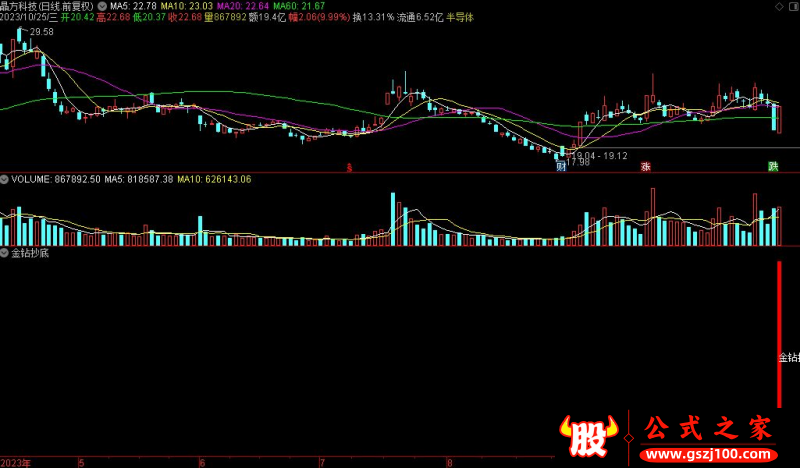
Task: Click the date 2023/10/25/三
Action: tap(29, 17)
